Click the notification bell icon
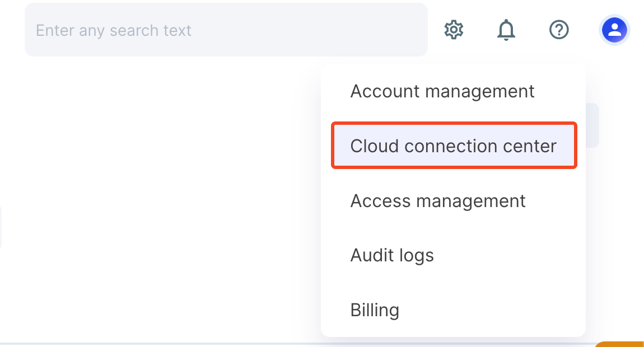Screen dimensions: 644x347 [x=506, y=30]
